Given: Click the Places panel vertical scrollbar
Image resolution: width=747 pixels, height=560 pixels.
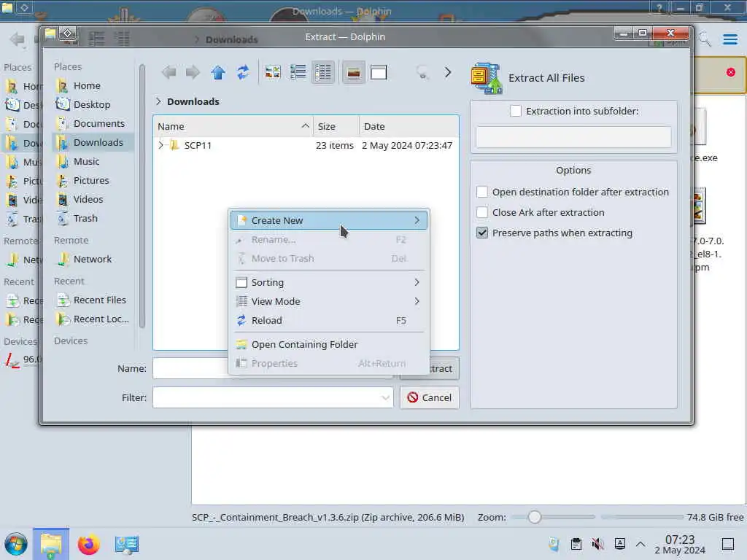Looking at the screenshot, I should coord(142,196).
